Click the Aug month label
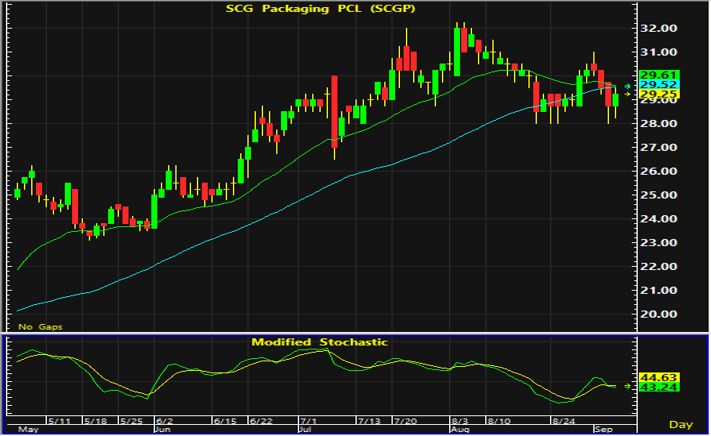This screenshot has width=711, height=436. tap(460, 429)
